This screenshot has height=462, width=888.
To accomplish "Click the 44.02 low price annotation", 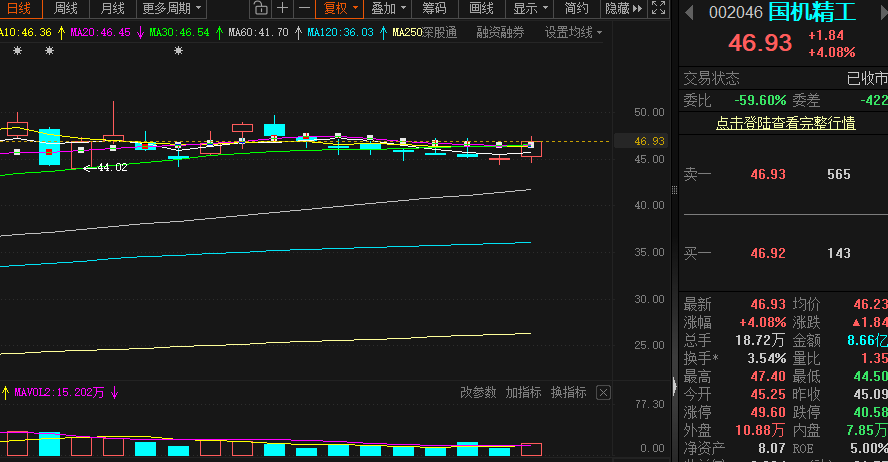I will click(112, 167).
